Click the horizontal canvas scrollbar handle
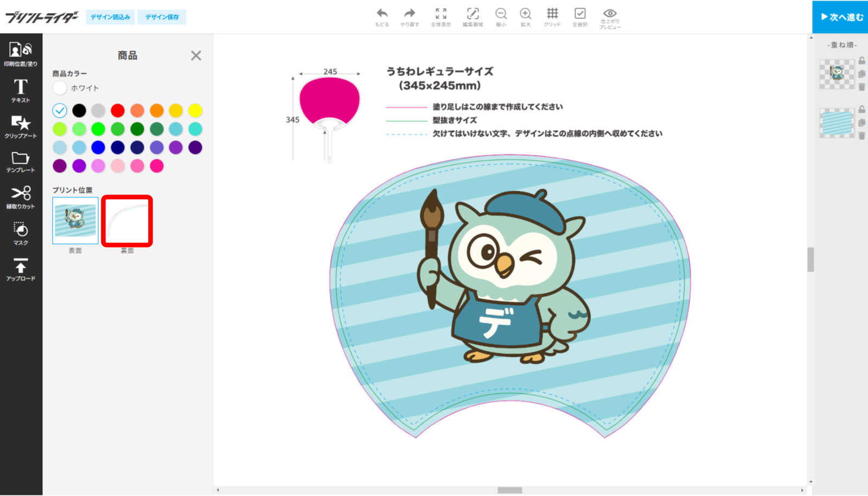This screenshot has height=496, width=868. pos(509,490)
